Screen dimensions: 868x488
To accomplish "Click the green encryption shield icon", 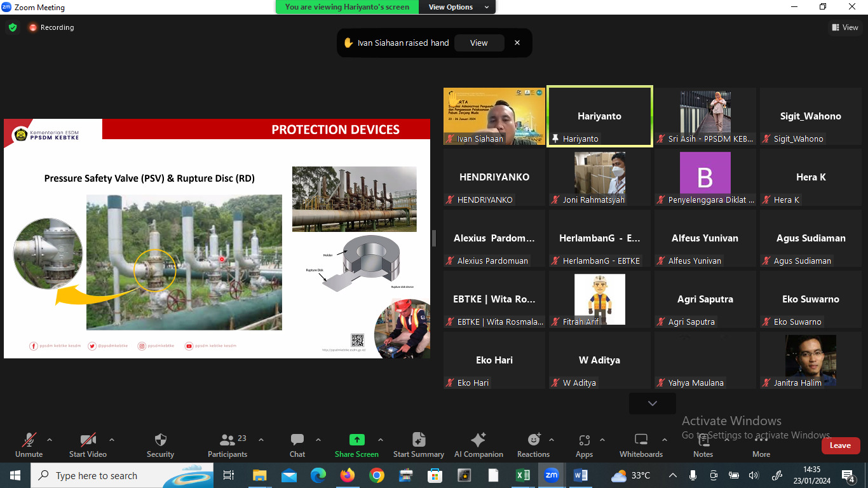I will [x=13, y=27].
